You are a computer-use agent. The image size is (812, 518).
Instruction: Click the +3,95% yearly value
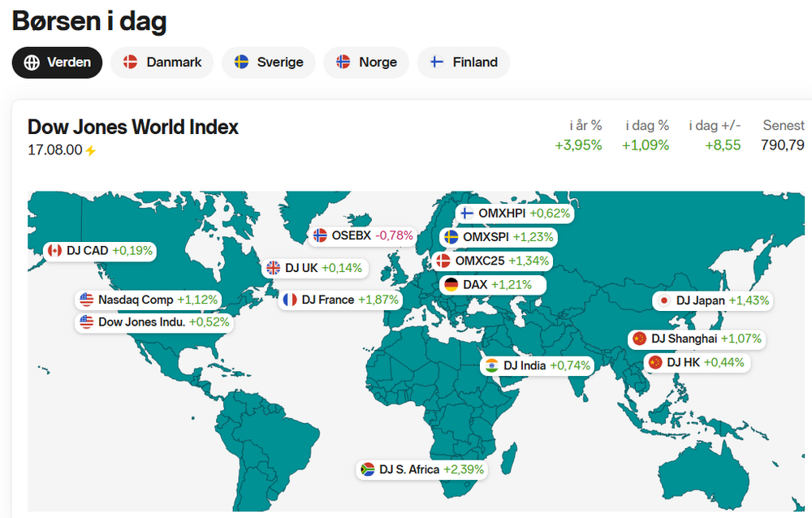pos(578,145)
